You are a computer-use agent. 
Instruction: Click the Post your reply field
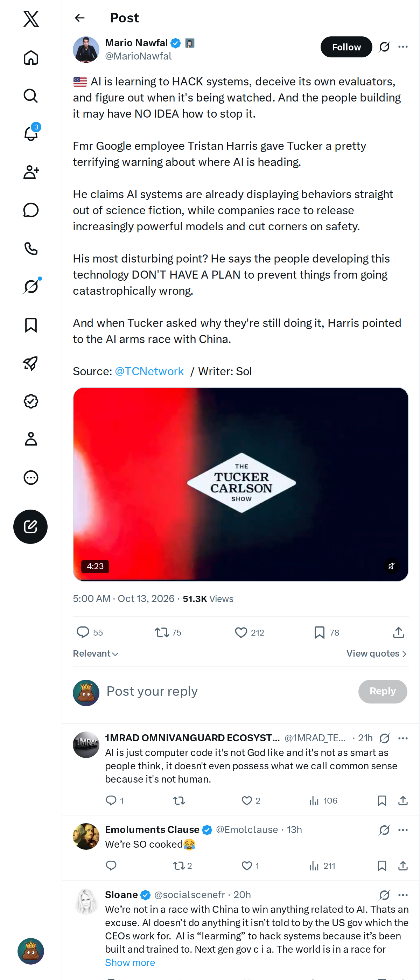coord(228,691)
